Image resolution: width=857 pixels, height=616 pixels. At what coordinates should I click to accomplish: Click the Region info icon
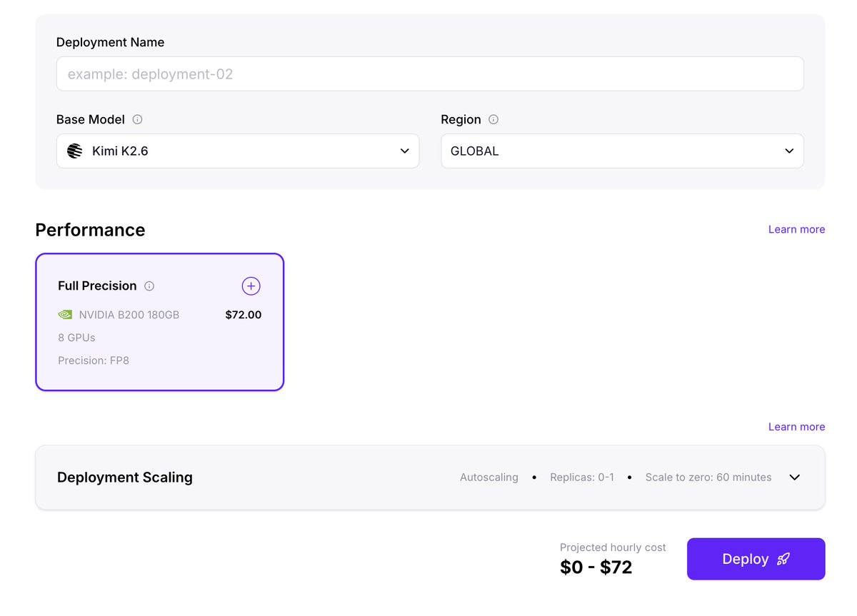[x=493, y=120]
